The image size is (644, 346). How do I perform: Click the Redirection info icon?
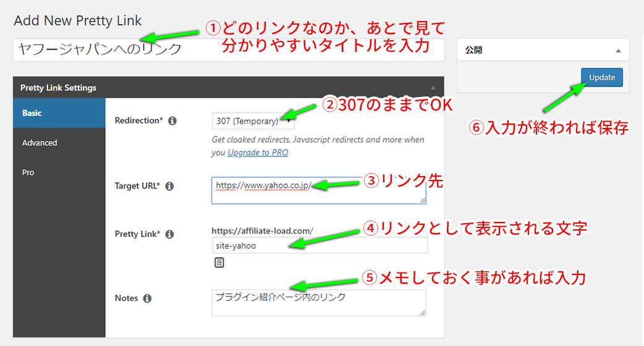pos(172,121)
